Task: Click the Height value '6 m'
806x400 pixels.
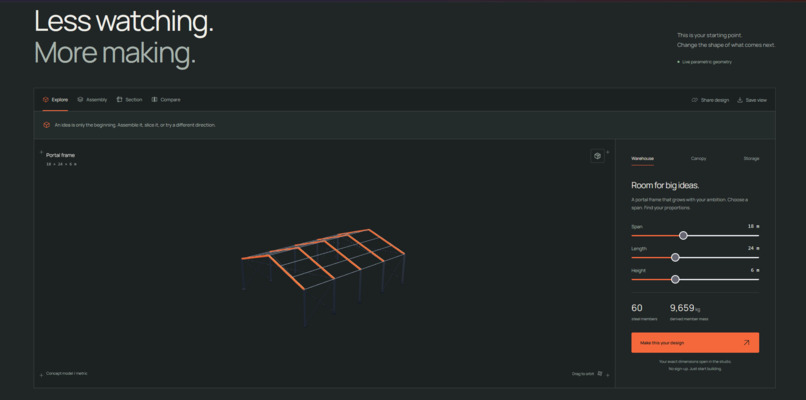Action: 755,270
